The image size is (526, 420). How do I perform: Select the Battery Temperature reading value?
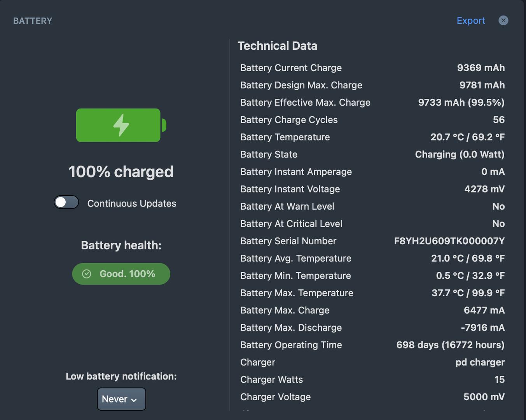pos(467,137)
